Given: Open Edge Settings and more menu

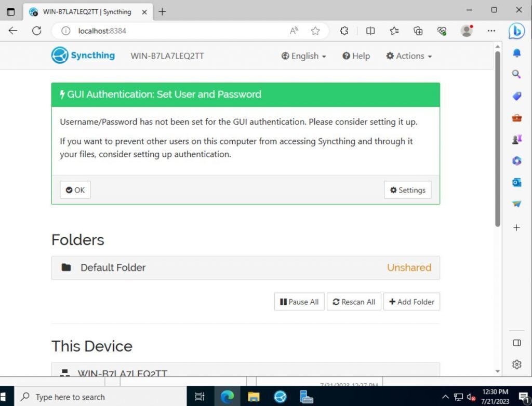Looking at the screenshot, I should [x=491, y=31].
